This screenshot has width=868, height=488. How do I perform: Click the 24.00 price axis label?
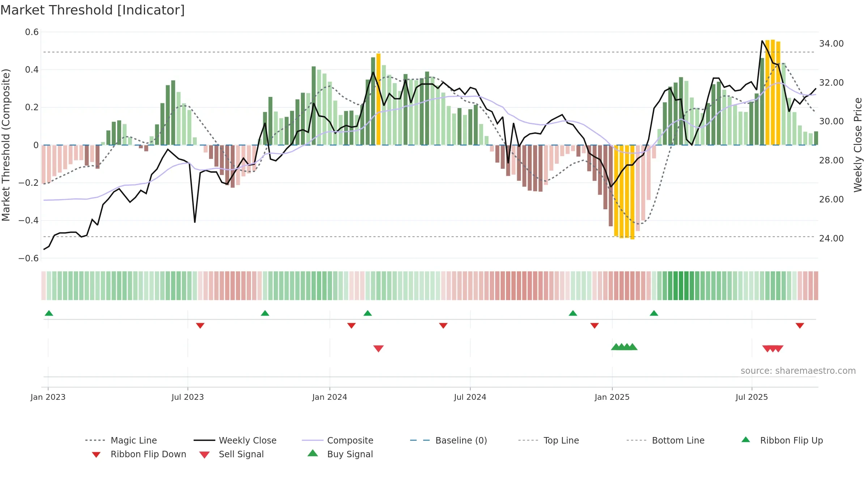pos(831,239)
